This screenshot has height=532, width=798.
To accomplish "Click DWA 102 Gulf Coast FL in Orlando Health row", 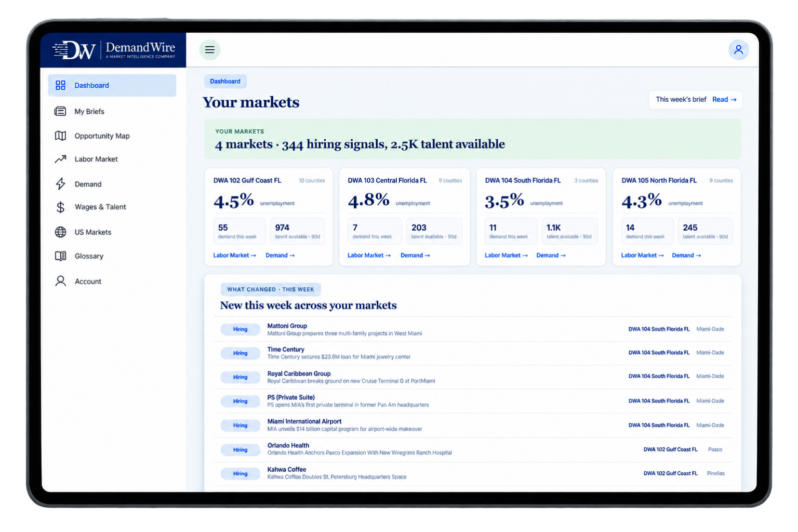I will click(x=670, y=449).
